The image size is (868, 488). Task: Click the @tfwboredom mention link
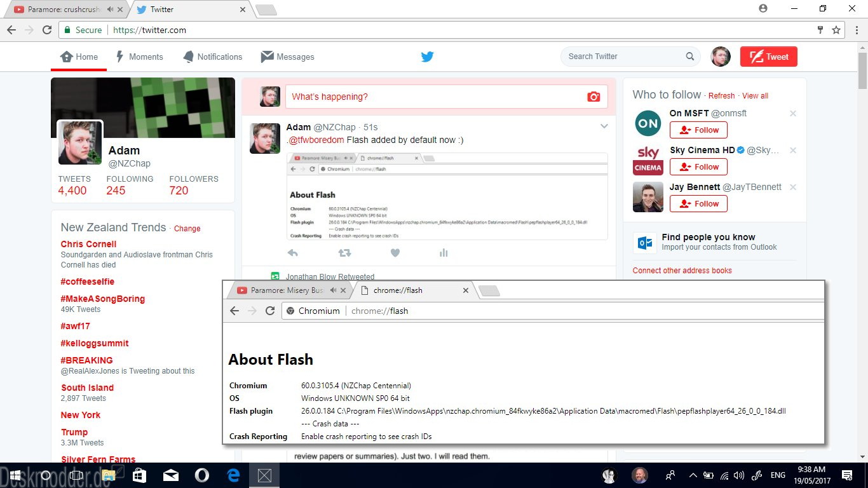[316, 140]
